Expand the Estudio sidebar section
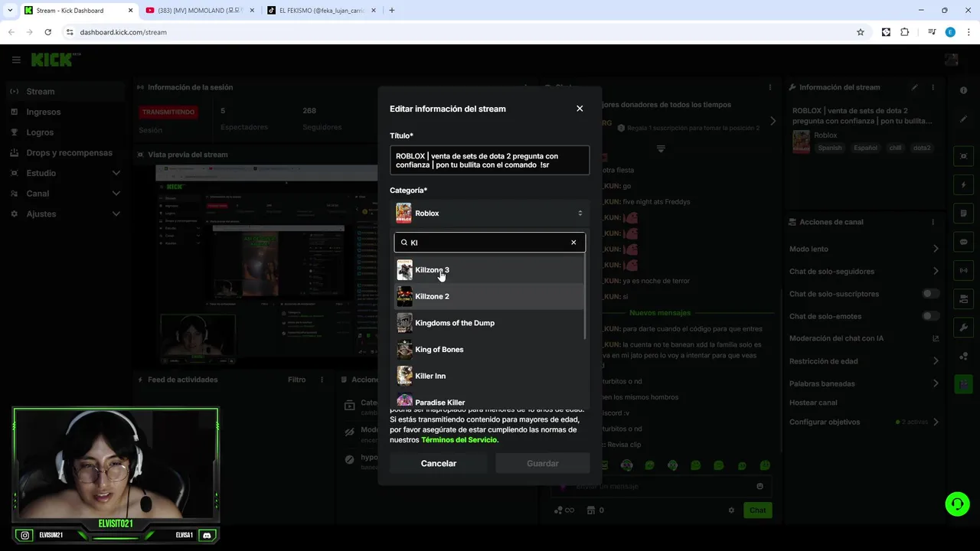This screenshot has width=980, height=551. click(116, 173)
